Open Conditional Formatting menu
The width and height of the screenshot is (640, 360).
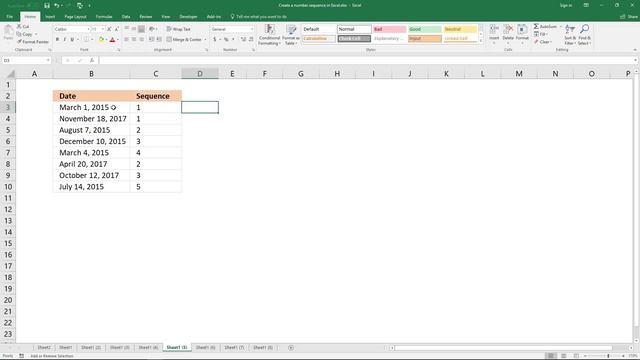[269, 35]
